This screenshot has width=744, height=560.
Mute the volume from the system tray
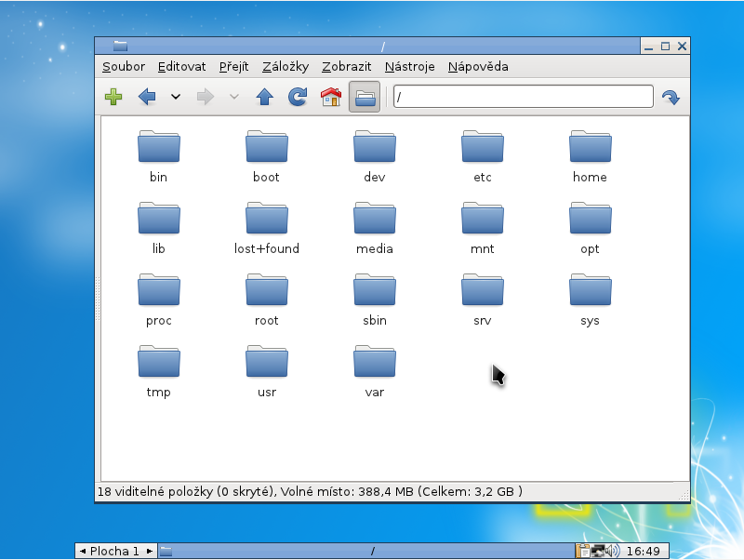(x=610, y=550)
